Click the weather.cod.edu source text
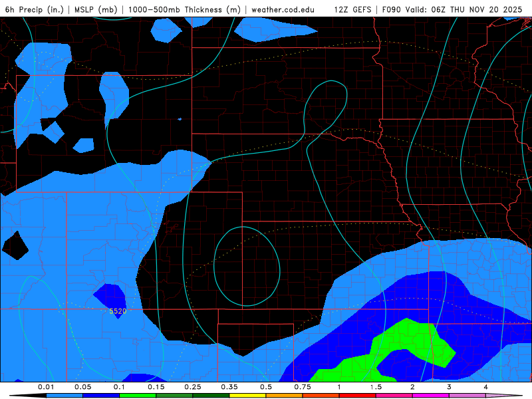 (283, 9)
